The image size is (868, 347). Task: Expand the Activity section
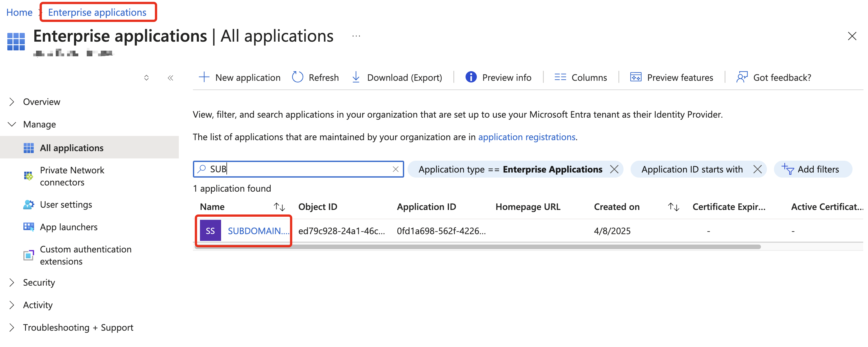[38, 305]
